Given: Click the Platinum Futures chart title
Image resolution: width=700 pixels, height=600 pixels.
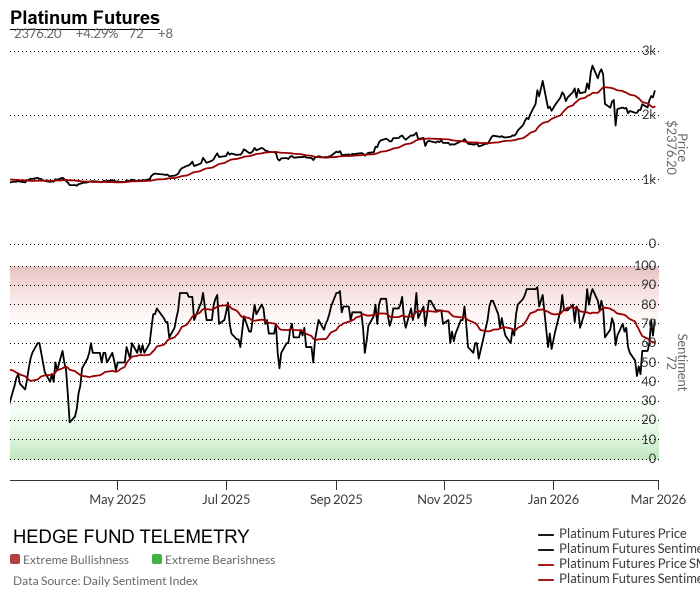Looking at the screenshot, I should [85, 18].
